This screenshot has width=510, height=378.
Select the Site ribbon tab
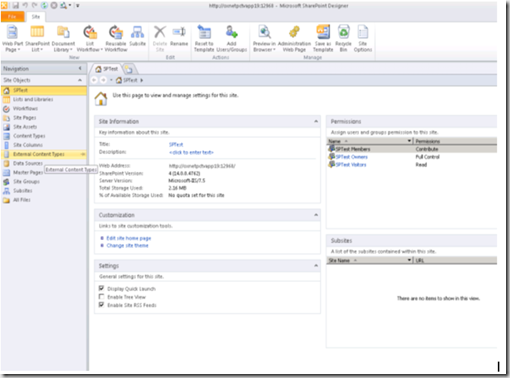(36, 16)
